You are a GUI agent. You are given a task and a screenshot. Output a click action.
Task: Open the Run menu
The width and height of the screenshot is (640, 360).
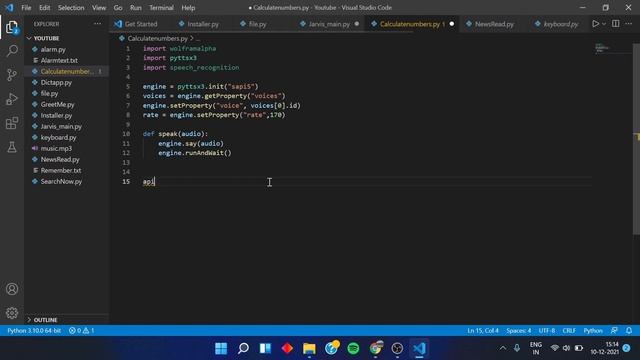click(x=136, y=8)
